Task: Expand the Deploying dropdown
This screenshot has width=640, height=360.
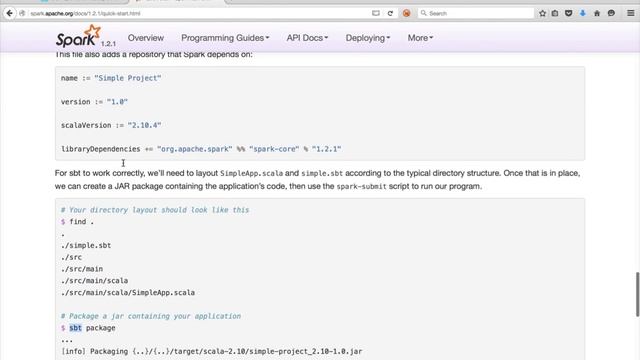Action: [x=368, y=38]
